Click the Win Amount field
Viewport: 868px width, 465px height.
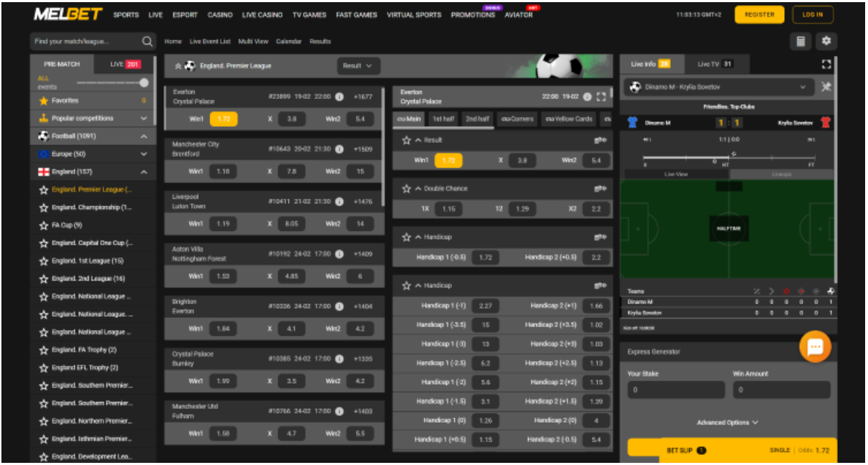pyautogui.click(x=781, y=390)
